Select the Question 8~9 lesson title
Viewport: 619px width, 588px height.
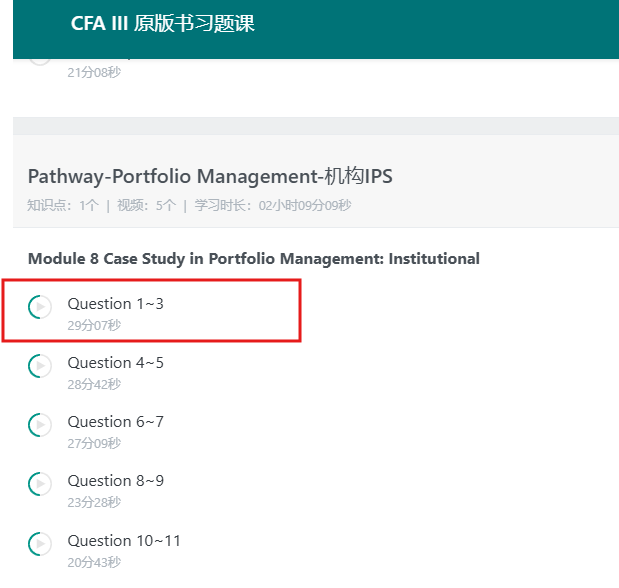point(115,481)
